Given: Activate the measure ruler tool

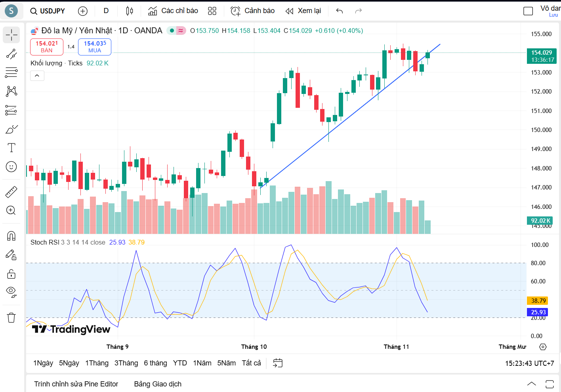Looking at the screenshot, I should 11,192.
